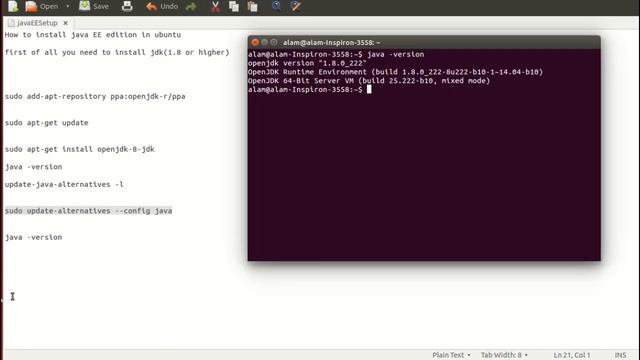Click the Ln 21, Col 1 status entry
The image size is (640, 360).
pos(571,355)
